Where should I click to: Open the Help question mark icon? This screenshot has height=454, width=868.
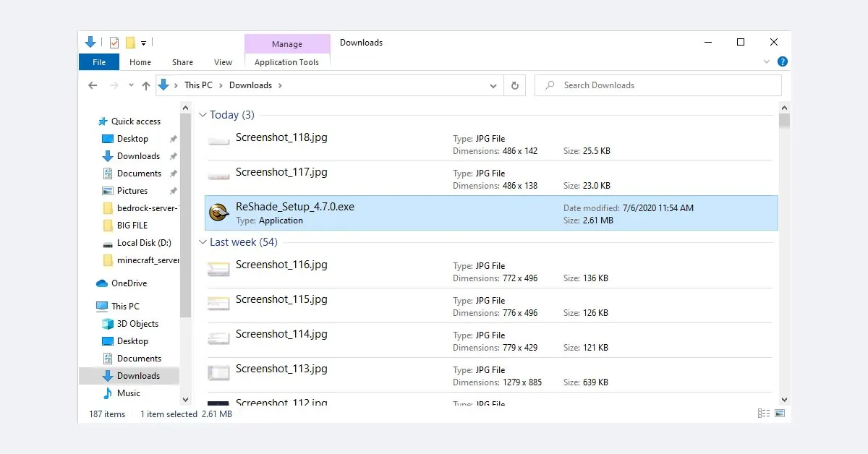pyautogui.click(x=782, y=62)
